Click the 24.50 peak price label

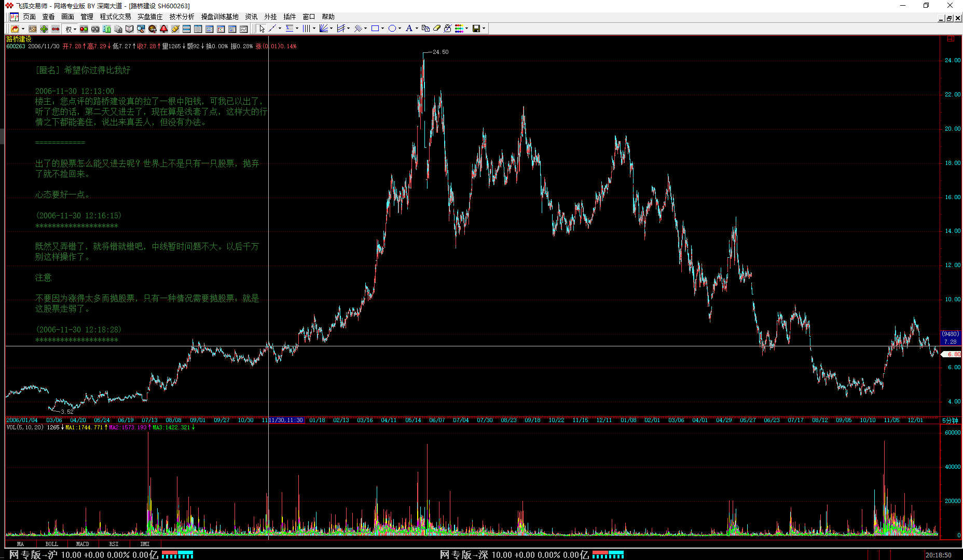441,52
